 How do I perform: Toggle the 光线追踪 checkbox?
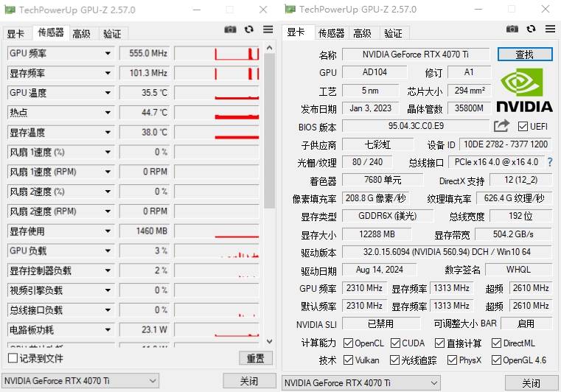tap(394, 360)
